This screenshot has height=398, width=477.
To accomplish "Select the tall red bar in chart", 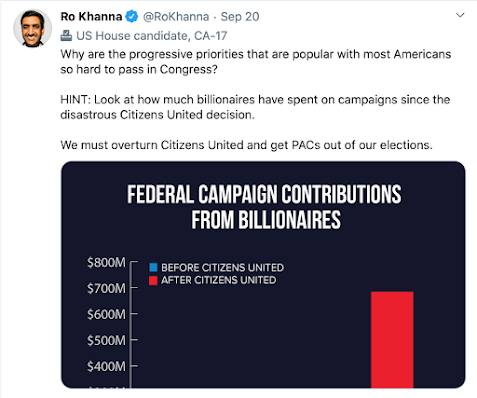I will (392, 340).
